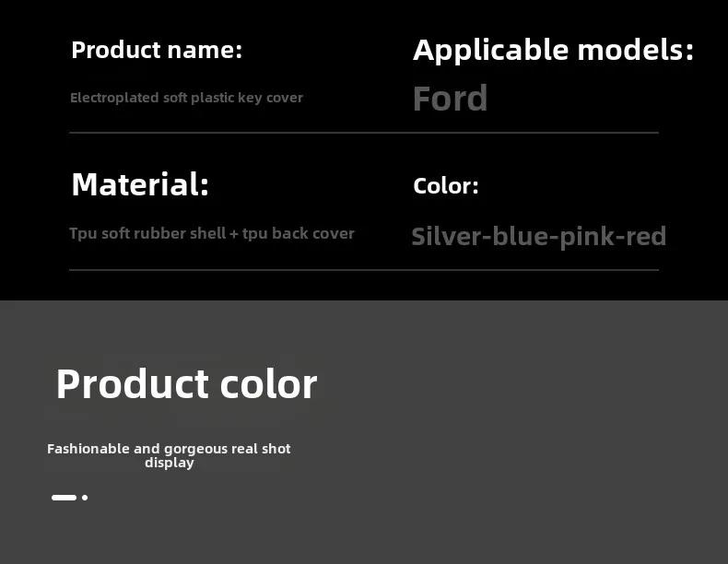
Task: Click the 'Product name:' heading
Action: pos(157,50)
